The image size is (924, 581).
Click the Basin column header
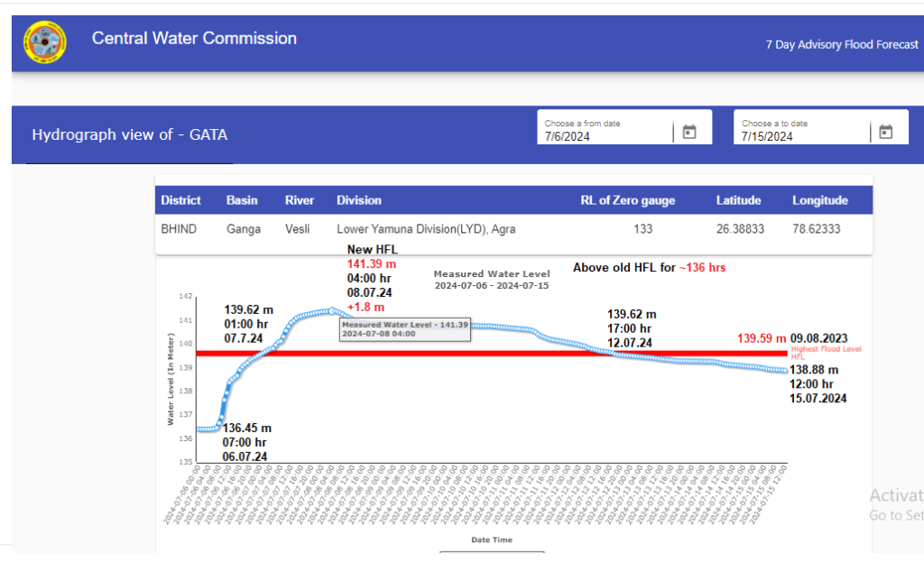click(242, 200)
